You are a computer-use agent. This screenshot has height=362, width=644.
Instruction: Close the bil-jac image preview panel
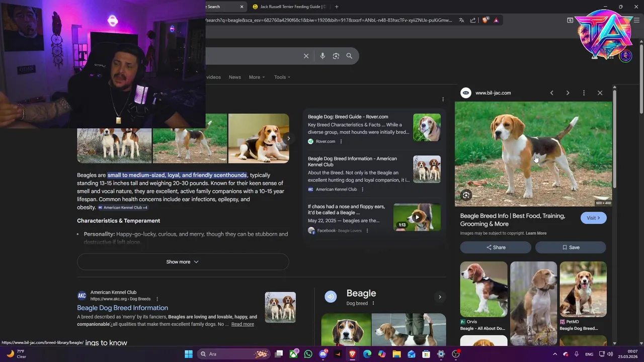click(600, 93)
